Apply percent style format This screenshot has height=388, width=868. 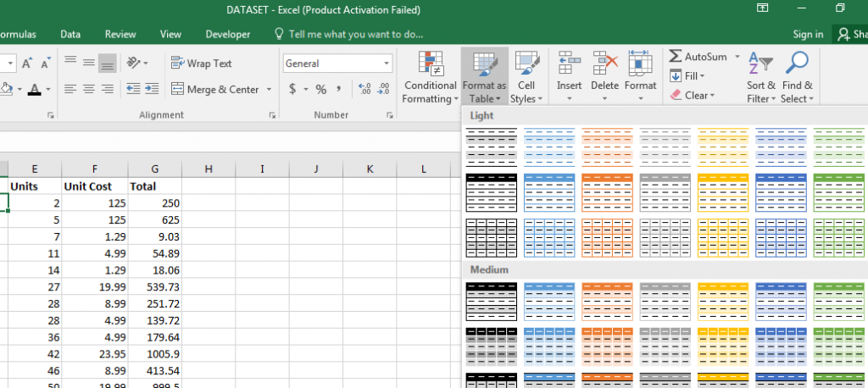321,89
